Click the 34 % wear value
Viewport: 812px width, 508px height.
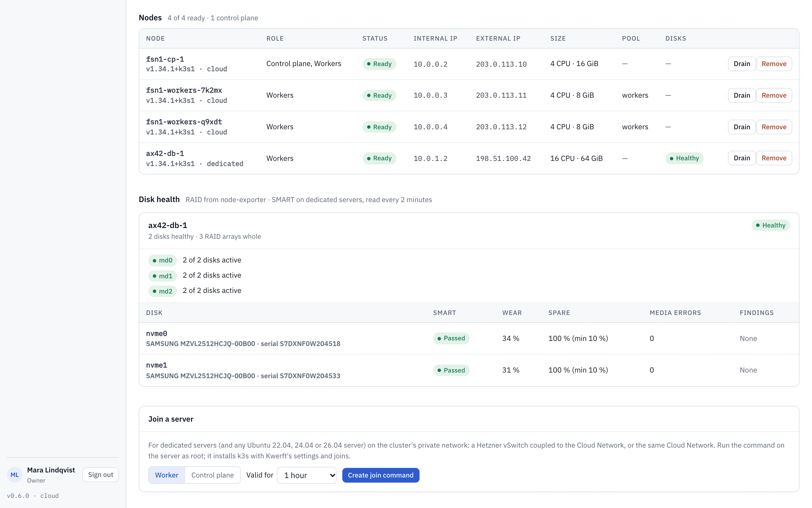(x=511, y=339)
